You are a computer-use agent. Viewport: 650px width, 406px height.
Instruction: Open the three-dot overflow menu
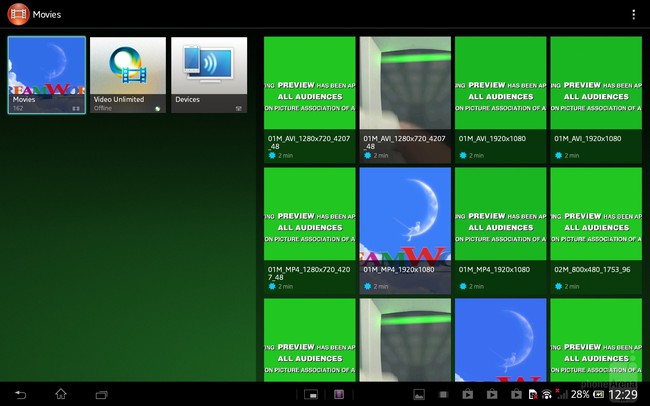633,14
